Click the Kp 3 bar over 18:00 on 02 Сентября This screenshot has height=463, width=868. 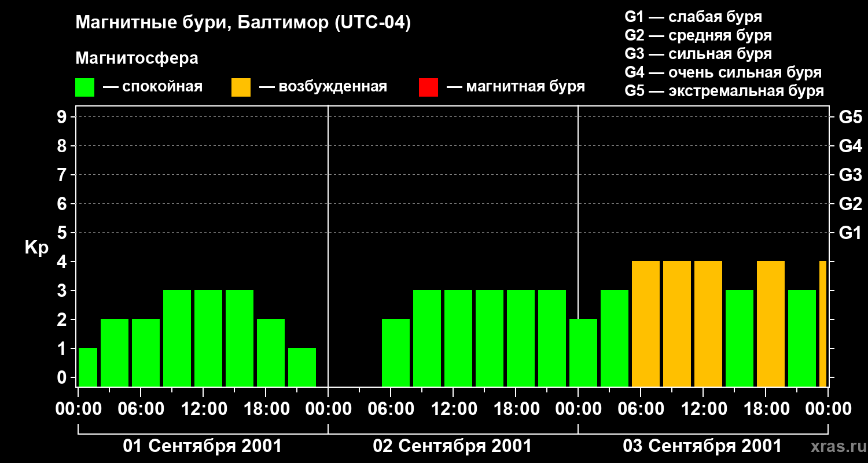tap(521, 338)
